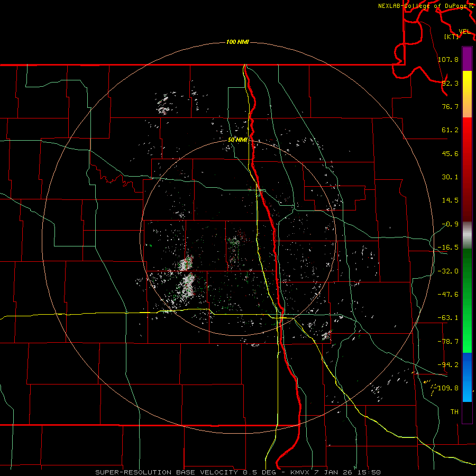Pick the yellow-orange segment of the color bar
The image size is (476, 476).
pos(467,94)
